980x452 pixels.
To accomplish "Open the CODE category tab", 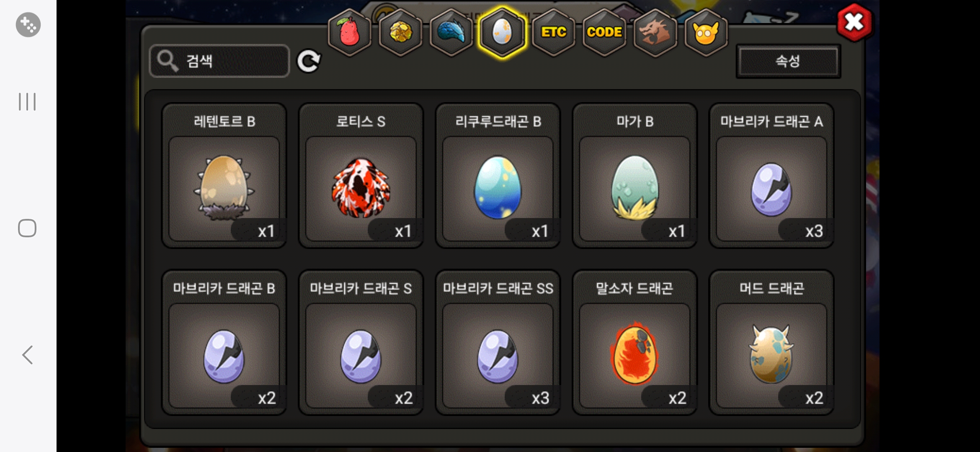I will pyautogui.click(x=604, y=33).
